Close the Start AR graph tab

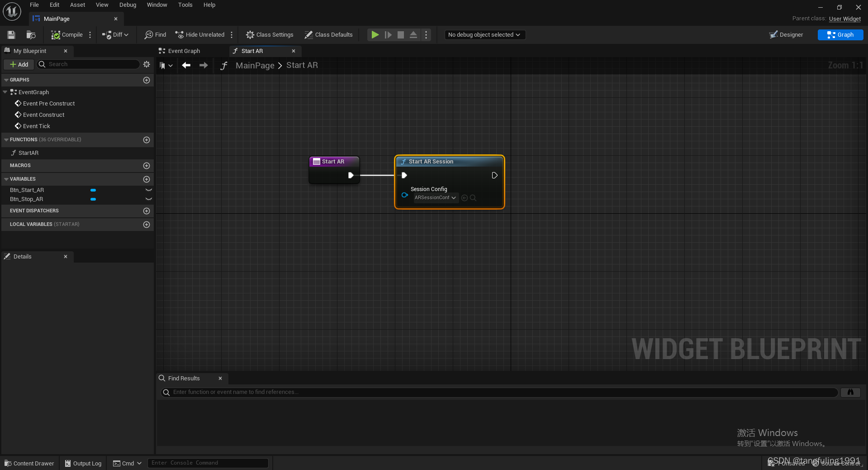tap(294, 51)
